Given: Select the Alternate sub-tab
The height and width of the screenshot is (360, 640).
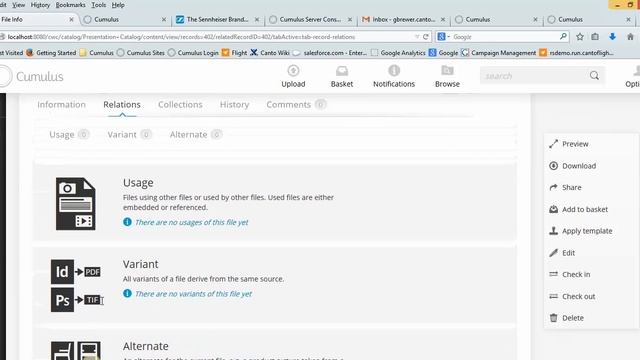Looking at the screenshot, I should tap(196, 134).
